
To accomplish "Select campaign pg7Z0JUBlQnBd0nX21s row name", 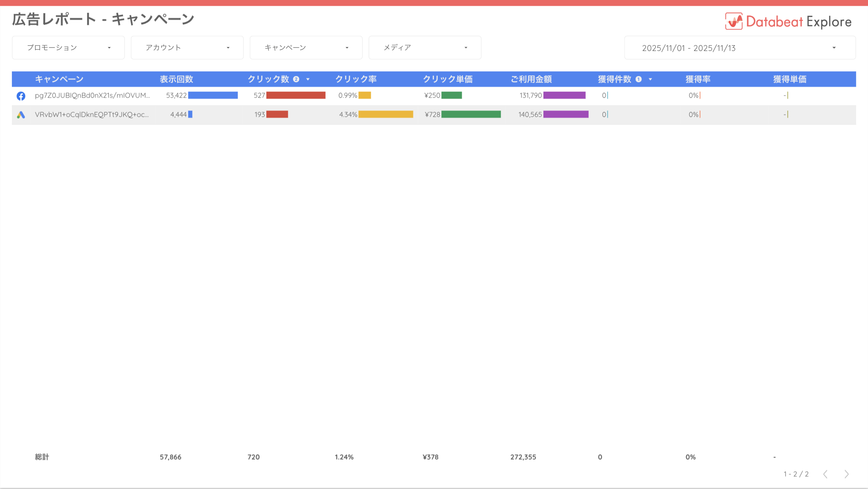I will tap(92, 95).
